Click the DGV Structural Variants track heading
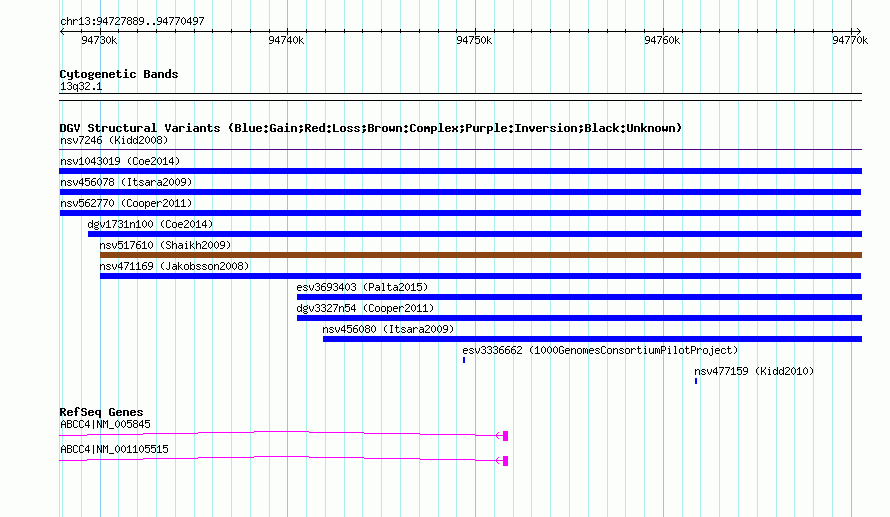 [x=371, y=128]
